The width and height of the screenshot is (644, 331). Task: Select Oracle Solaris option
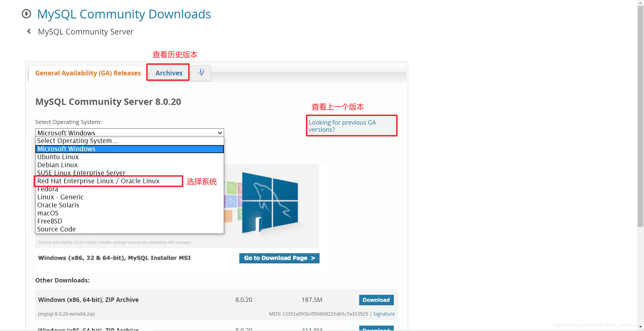tap(129, 205)
